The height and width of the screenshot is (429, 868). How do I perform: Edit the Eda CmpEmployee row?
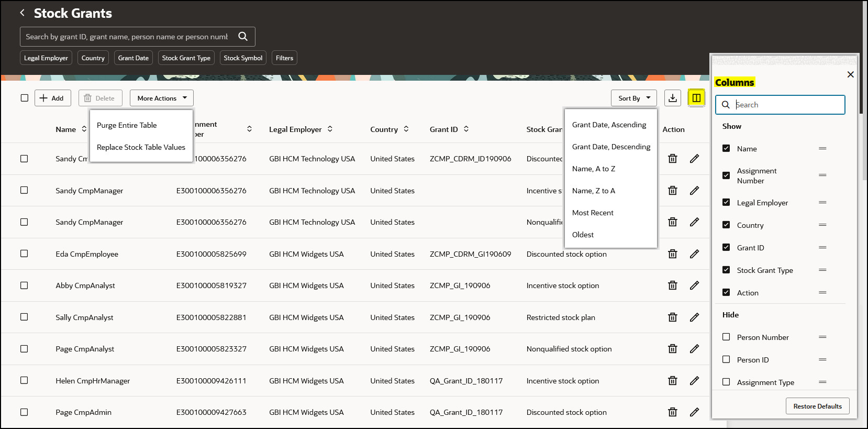point(694,254)
